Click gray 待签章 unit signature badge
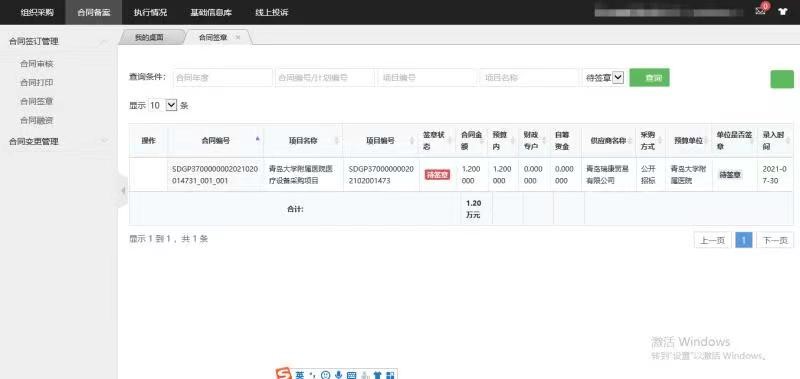 pos(731,175)
